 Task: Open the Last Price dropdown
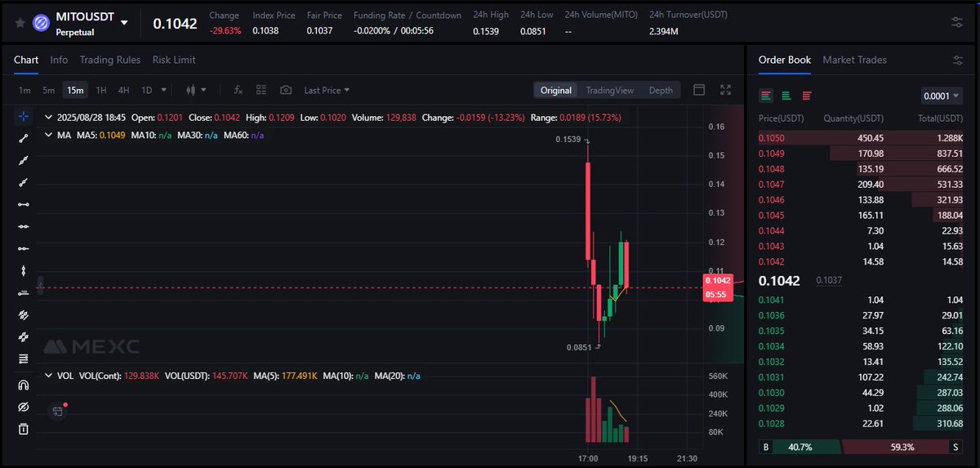click(327, 90)
